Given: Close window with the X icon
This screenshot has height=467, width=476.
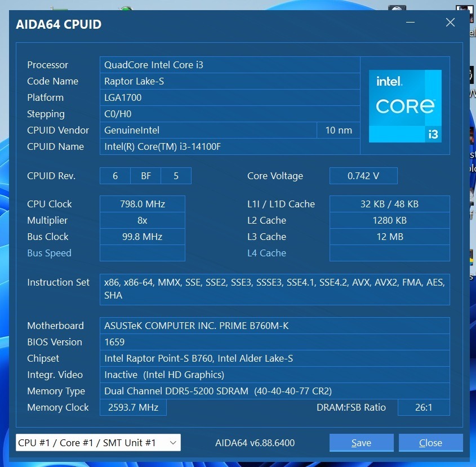Looking at the screenshot, I should click(x=450, y=22).
